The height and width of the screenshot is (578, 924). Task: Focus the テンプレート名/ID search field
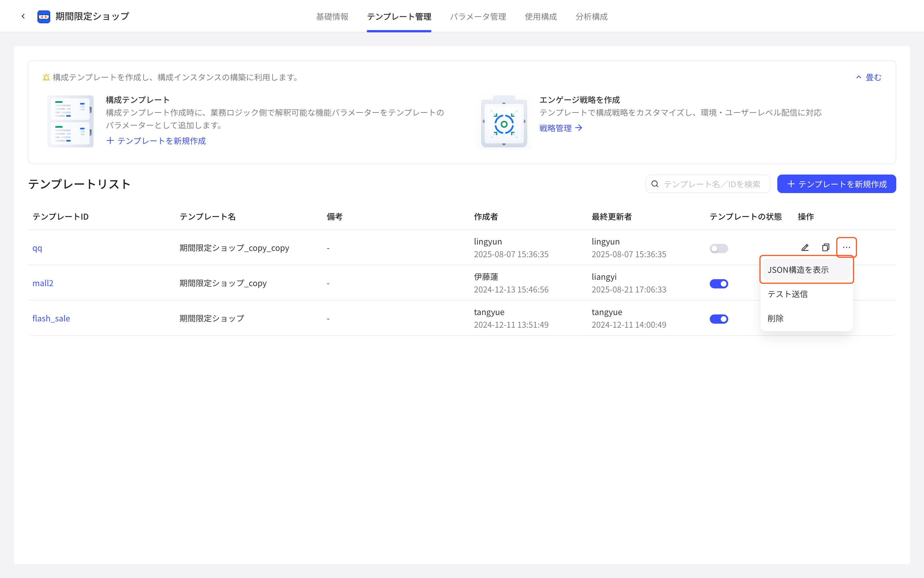coord(708,184)
